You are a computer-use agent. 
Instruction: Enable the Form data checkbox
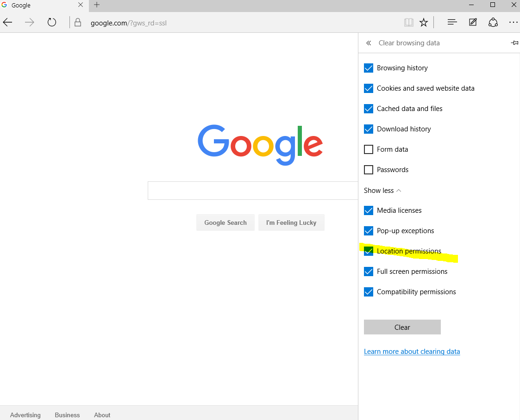click(x=368, y=149)
